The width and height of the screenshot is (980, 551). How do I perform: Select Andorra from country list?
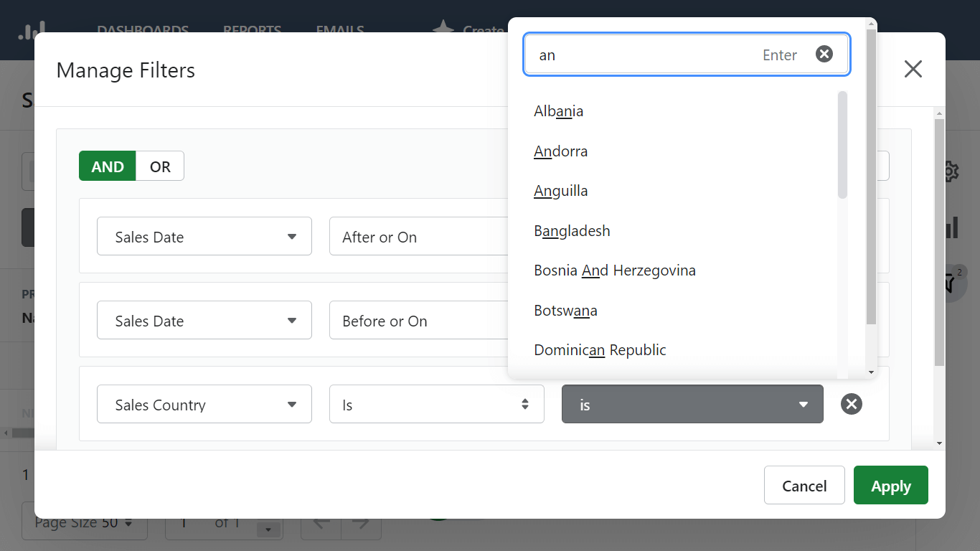click(560, 151)
